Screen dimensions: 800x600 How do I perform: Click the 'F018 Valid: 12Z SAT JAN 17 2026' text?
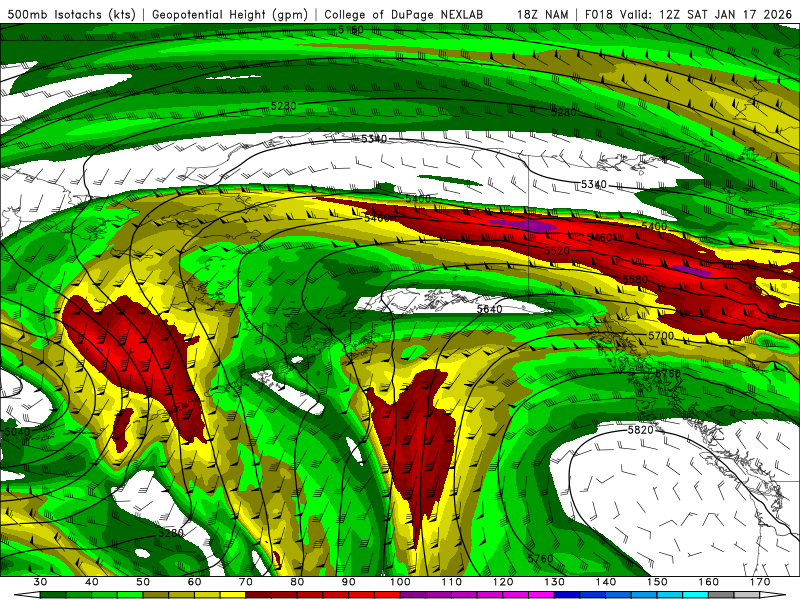pos(688,14)
